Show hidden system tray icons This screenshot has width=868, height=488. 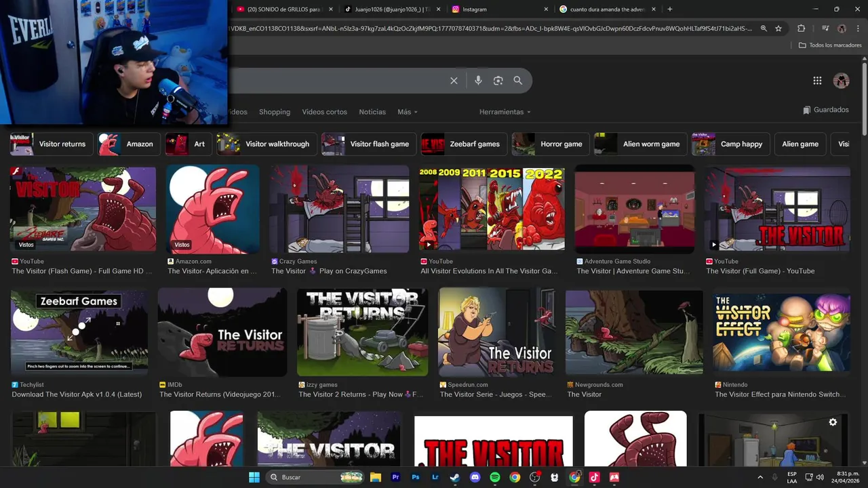point(759,477)
